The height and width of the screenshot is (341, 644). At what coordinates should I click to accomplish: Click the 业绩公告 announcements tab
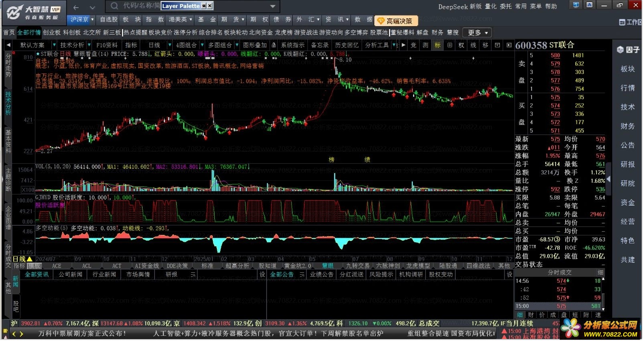322,275
